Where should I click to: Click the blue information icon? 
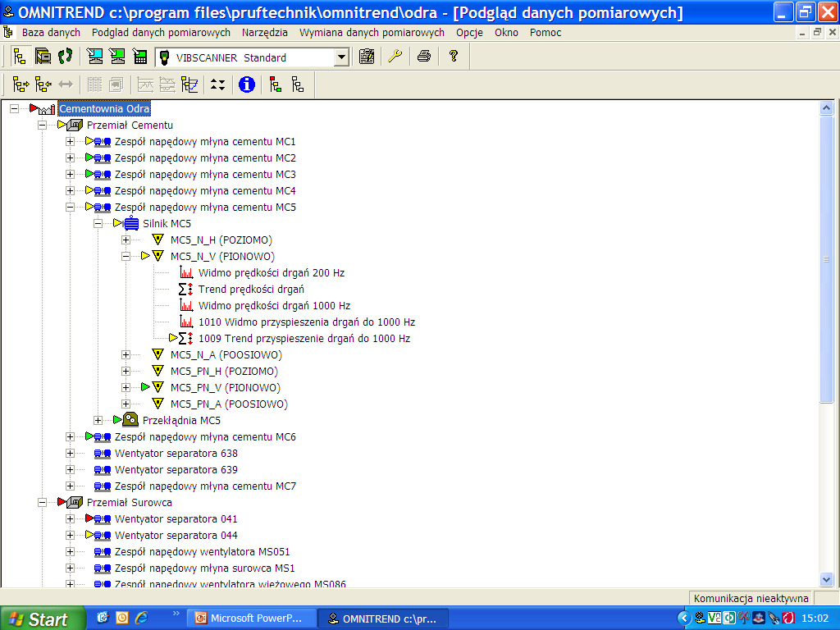[246, 84]
